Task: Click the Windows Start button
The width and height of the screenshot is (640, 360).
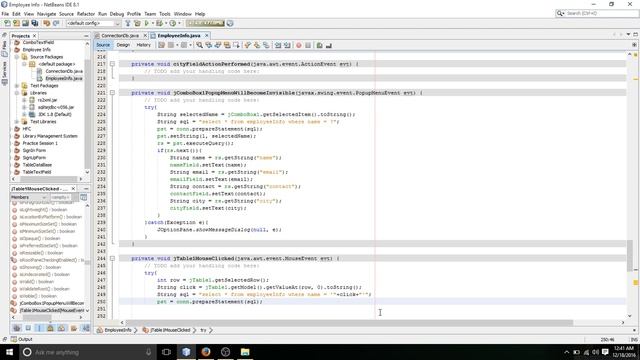Action: 9,352
